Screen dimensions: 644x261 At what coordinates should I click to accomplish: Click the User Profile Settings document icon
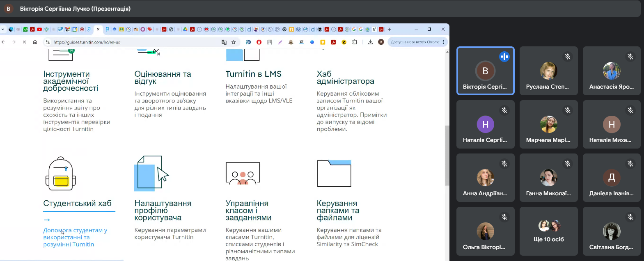click(x=151, y=173)
